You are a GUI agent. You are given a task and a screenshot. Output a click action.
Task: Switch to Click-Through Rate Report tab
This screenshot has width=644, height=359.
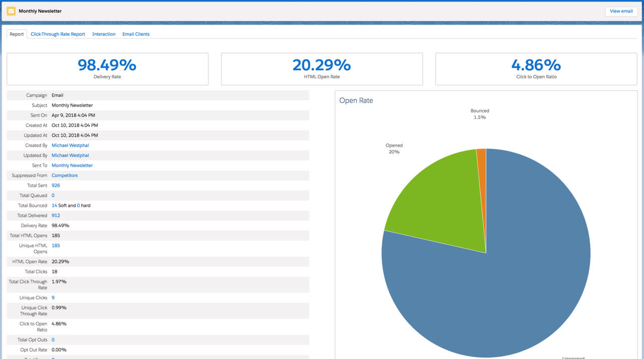tap(58, 34)
